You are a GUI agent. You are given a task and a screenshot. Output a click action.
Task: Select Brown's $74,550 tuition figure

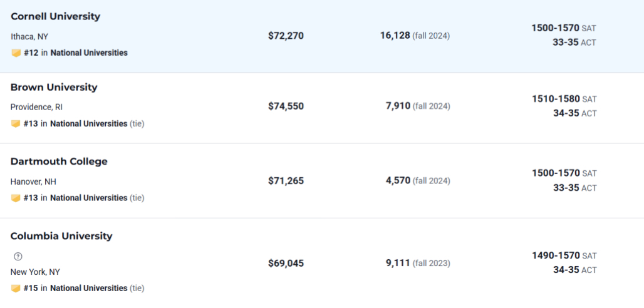click(286, 106)
